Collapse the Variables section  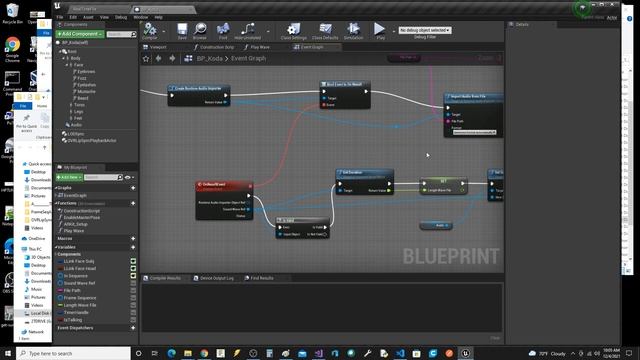[x=56, y=247]
